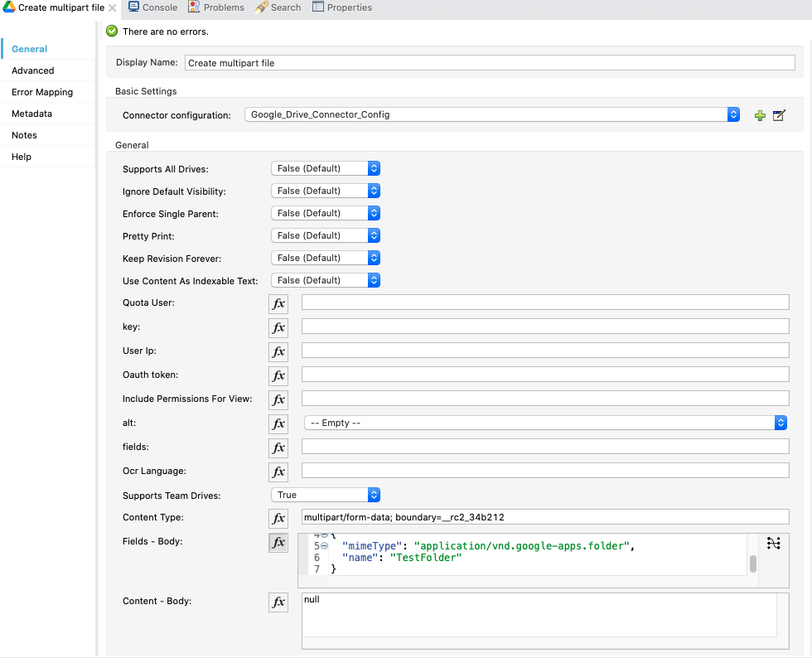The image size is (812, 658).
Task: Click fx button for Ocr Language field
Action: pyautogui.click(x=278, y=472)
